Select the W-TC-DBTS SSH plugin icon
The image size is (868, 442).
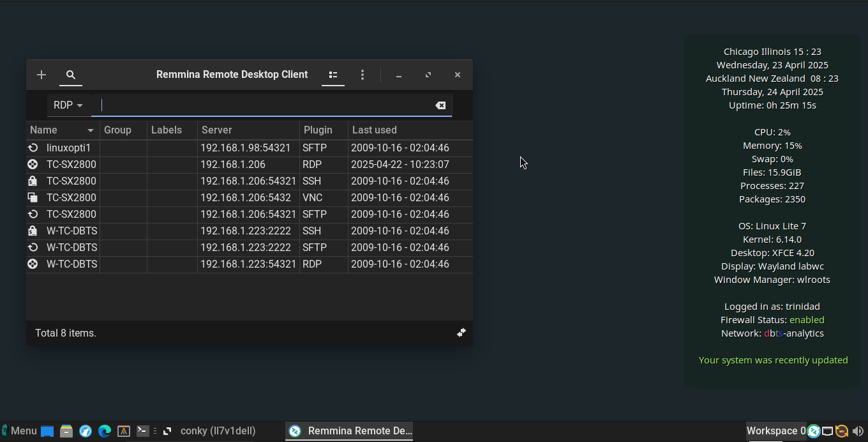[33, 231]
